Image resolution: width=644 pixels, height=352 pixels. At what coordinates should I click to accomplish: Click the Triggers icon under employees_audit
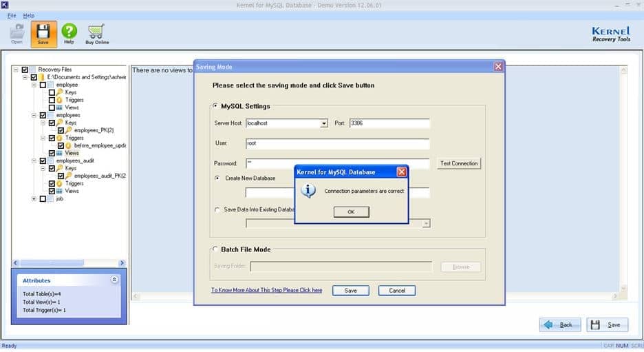60,184
